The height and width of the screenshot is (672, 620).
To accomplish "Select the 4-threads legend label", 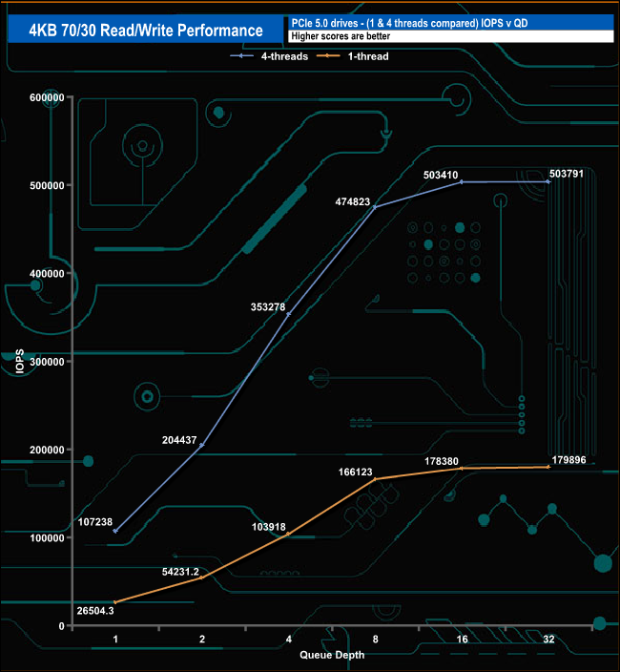I will point(284,56).
